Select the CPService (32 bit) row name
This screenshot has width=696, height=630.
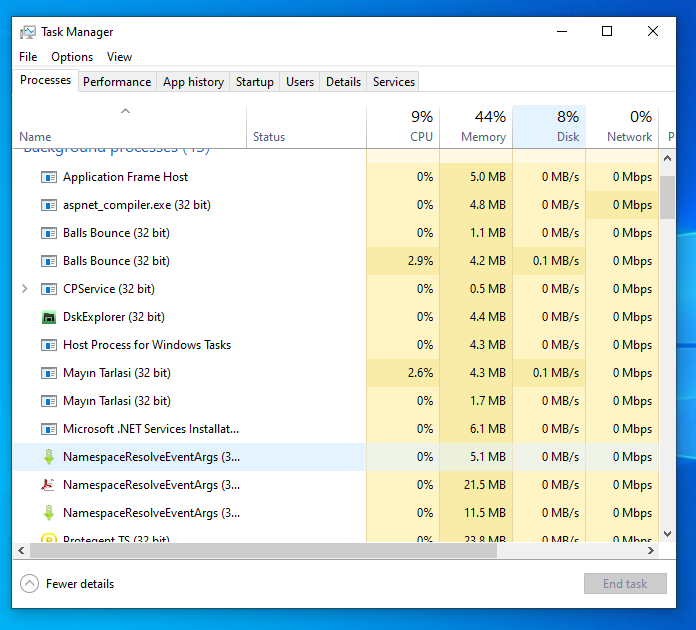coord(109,289)
